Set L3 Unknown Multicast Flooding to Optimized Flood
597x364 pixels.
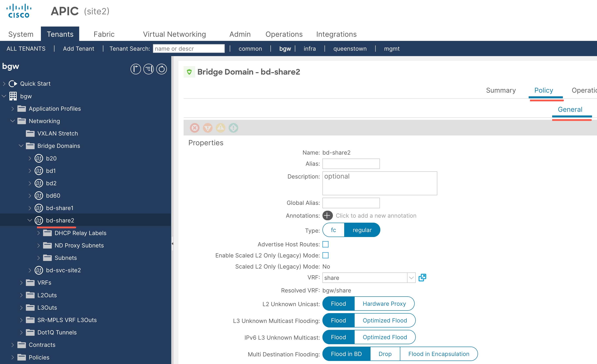click(385, 320)
